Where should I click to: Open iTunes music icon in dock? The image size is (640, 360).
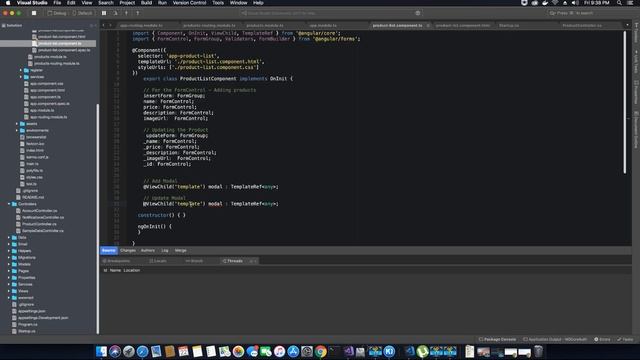click(280, 351)
